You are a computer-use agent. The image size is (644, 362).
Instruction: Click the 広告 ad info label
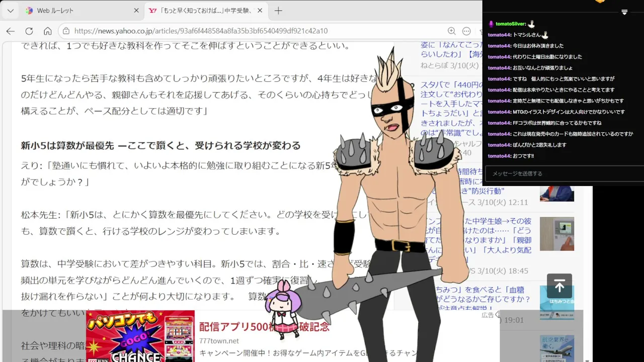[x=488, y=315]
